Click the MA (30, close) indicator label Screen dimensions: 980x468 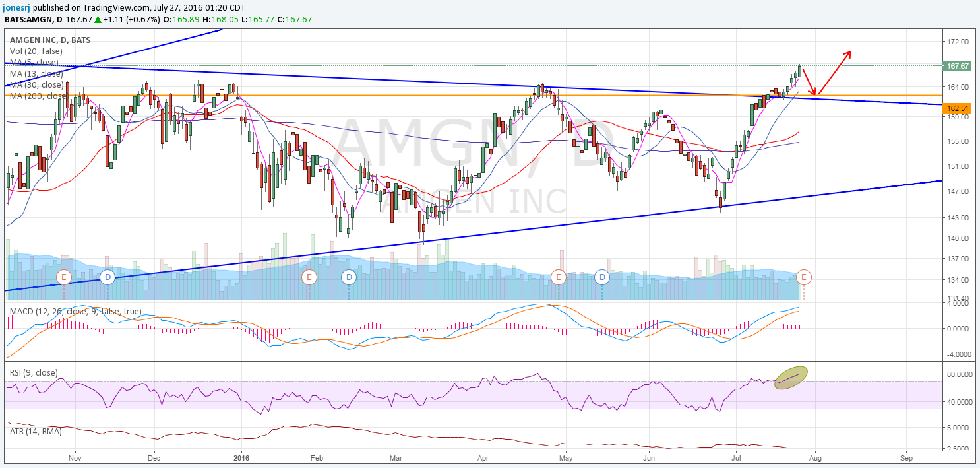click(x=36, y=84)
